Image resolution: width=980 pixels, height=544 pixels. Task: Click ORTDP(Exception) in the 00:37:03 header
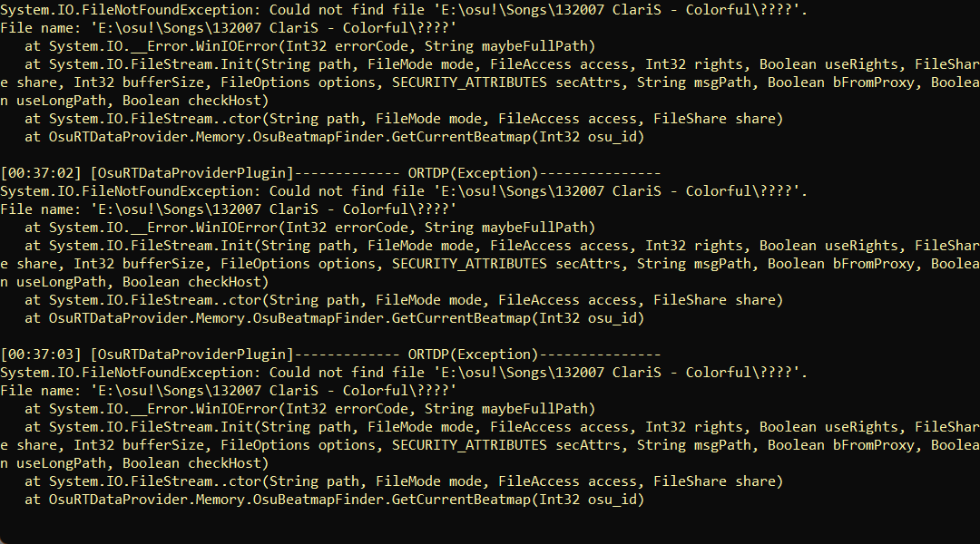tap(473, 355)
